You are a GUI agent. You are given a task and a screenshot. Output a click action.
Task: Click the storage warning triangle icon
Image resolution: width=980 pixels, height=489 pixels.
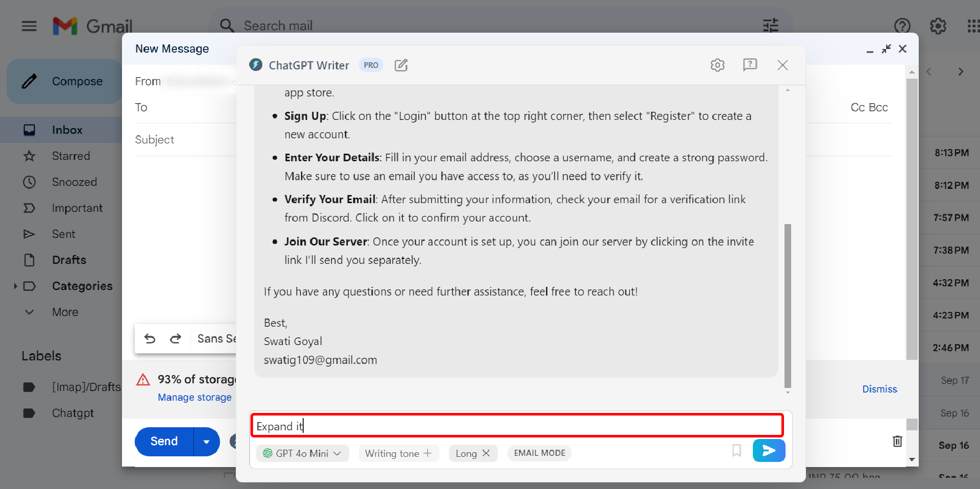pos(143,380)
